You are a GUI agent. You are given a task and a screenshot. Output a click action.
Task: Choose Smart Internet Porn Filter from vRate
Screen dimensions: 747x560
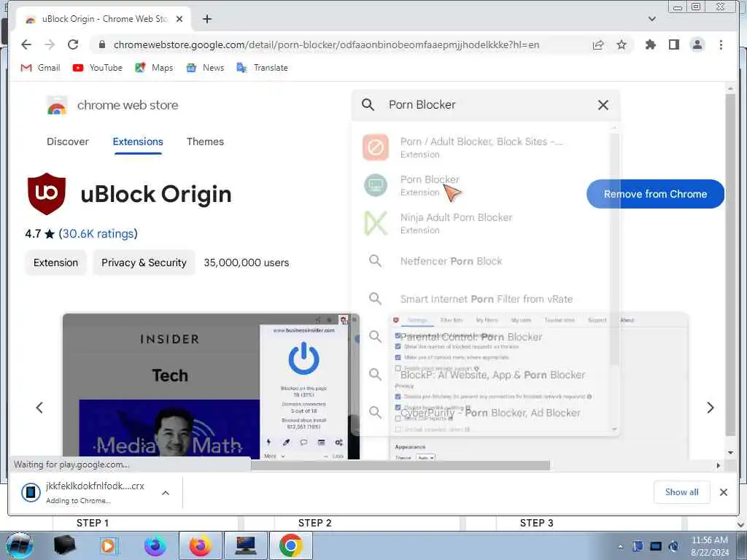tap(481, 299)
